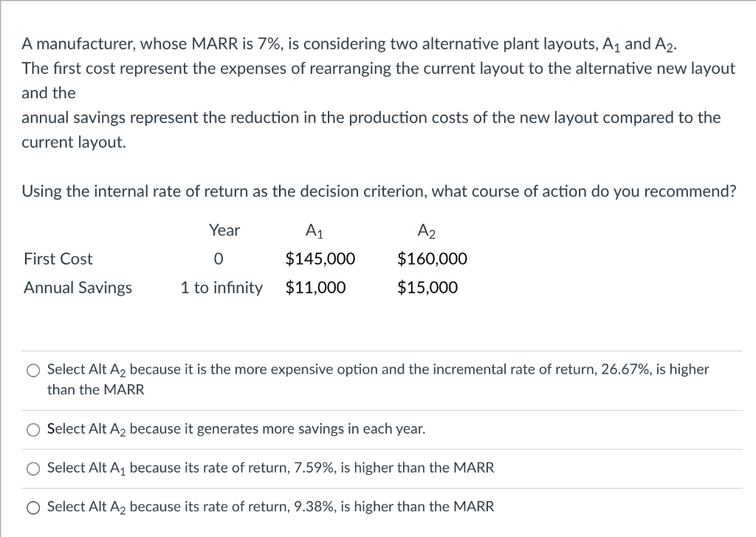Click the $145,000 first cost value

[320, 259]
